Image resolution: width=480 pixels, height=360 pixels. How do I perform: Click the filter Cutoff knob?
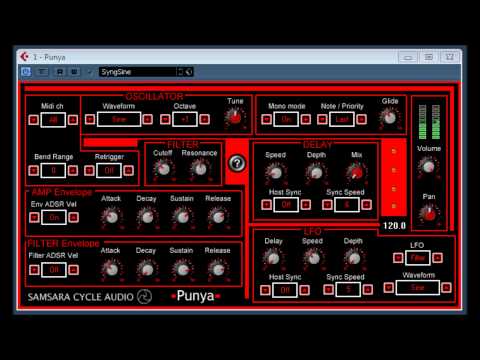(163, 169)
